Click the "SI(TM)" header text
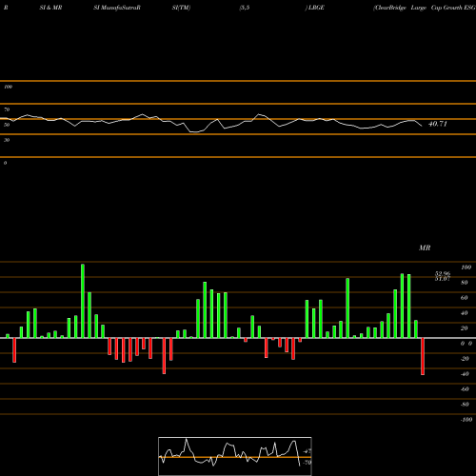The height and width of the screenshot is (476, 476). [x=181, y=8]
